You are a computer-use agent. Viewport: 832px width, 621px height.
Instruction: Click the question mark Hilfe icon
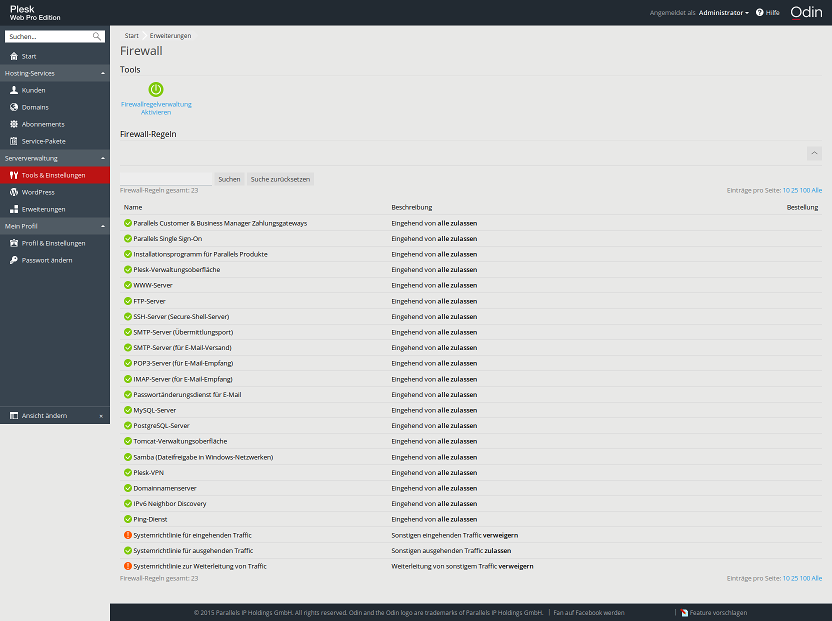click(759, 12)
